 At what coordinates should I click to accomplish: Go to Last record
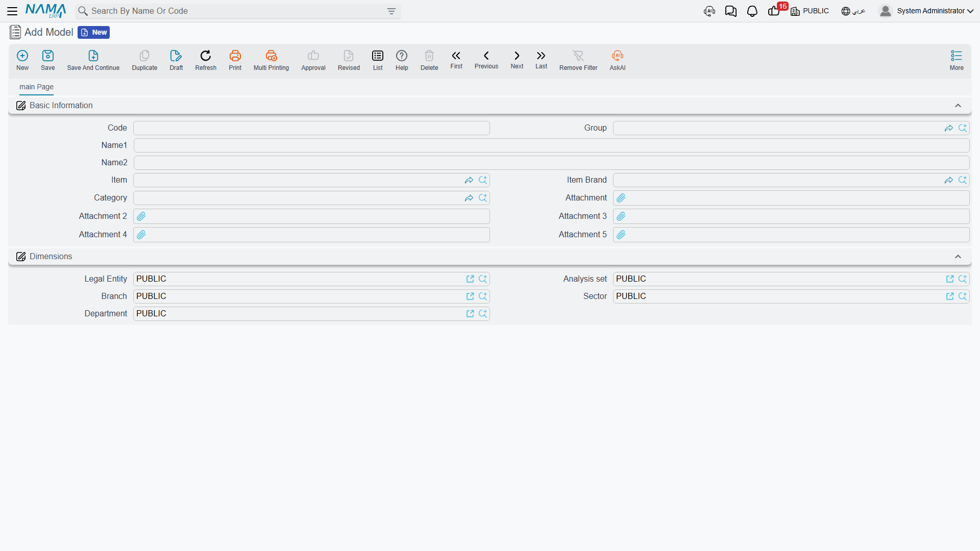click(541, 60)
